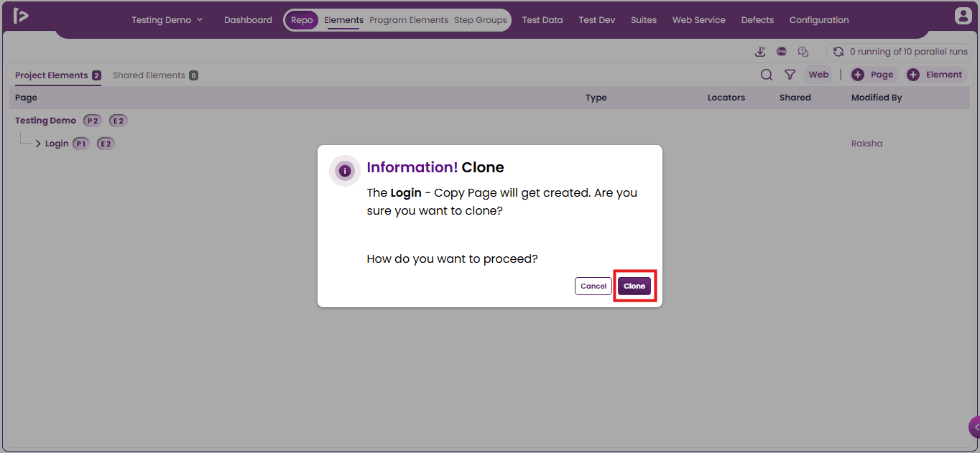Switch to Program Elements tab

(409, 20)
